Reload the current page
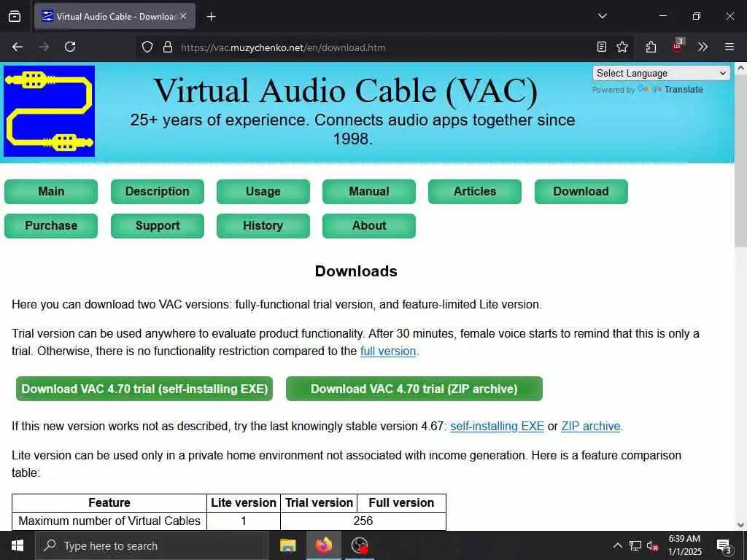 (70, 47)
